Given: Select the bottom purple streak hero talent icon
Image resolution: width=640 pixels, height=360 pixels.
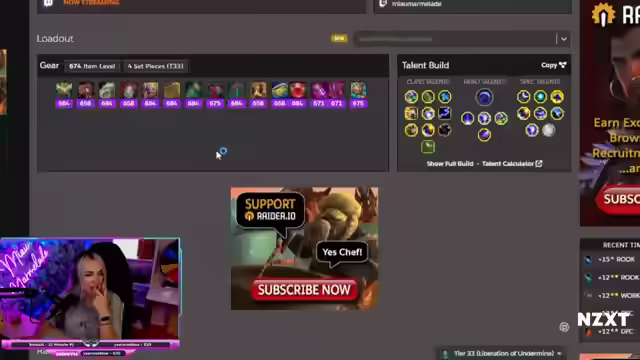Looking at the screenshot, I should click(484, 135).
